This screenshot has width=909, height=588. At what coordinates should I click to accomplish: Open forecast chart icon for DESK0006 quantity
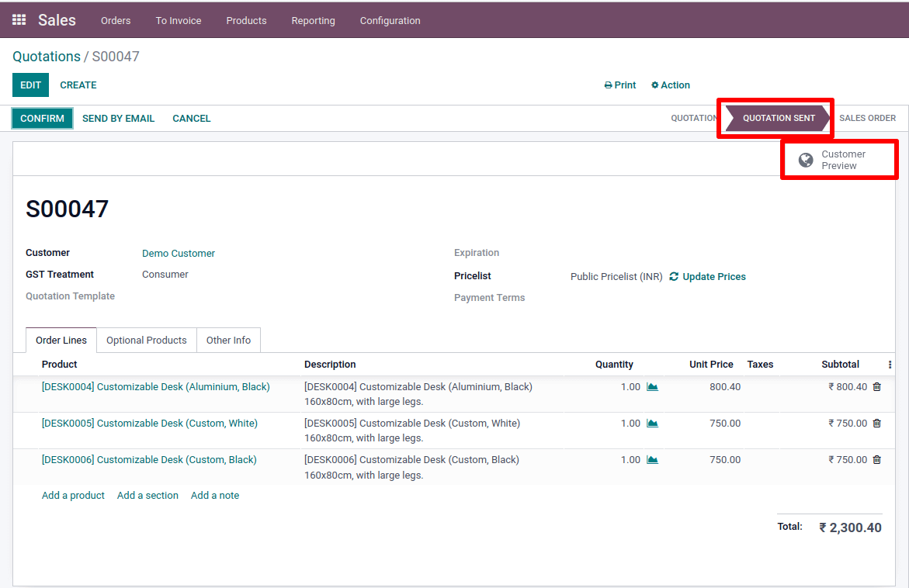point(652,460)
